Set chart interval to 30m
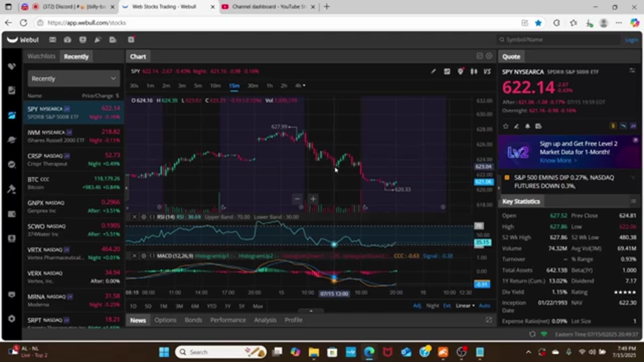Image resolution: width=644 pixels, height=362 pixels. (x=253, y=85)
